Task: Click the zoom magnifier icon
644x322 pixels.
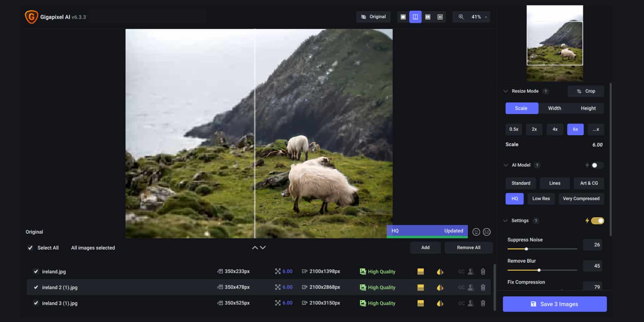Action: (461, 16)
